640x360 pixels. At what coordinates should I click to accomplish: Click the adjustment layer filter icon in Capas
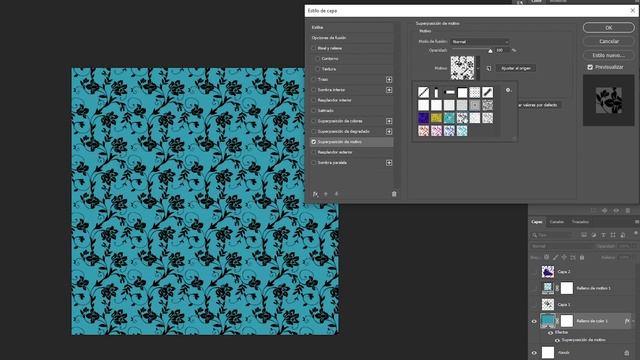pos(594,235)
